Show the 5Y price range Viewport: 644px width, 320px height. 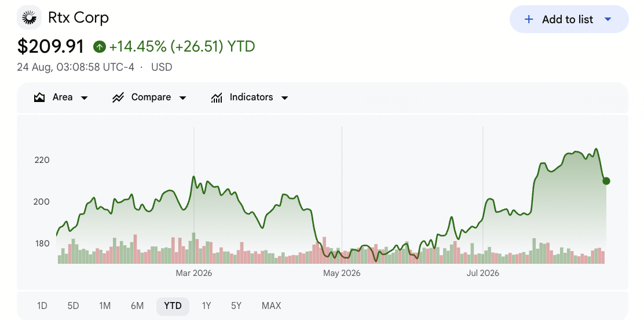(x=236, y=306)
